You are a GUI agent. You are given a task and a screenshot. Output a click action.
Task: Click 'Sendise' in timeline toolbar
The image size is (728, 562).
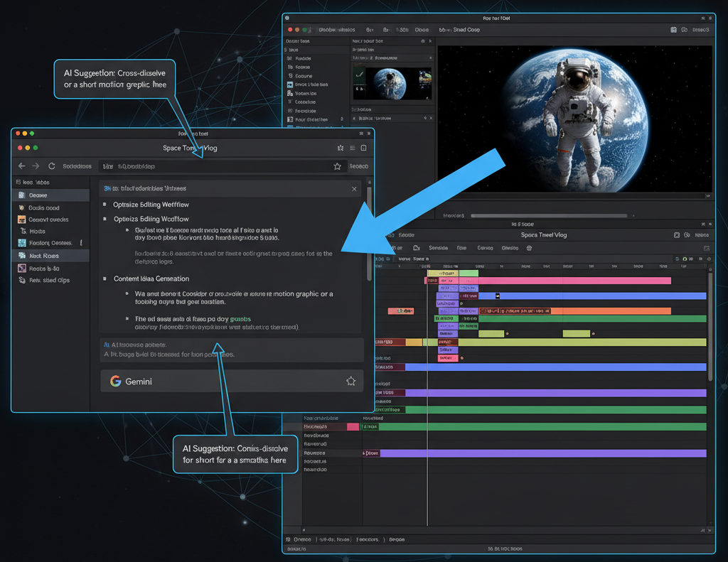click(x=438, y=248)
